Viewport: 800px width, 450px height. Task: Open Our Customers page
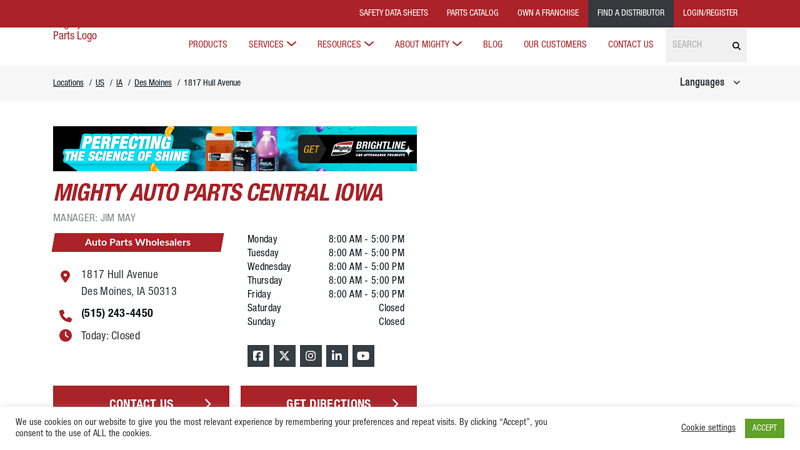click(x=555, y=44)
